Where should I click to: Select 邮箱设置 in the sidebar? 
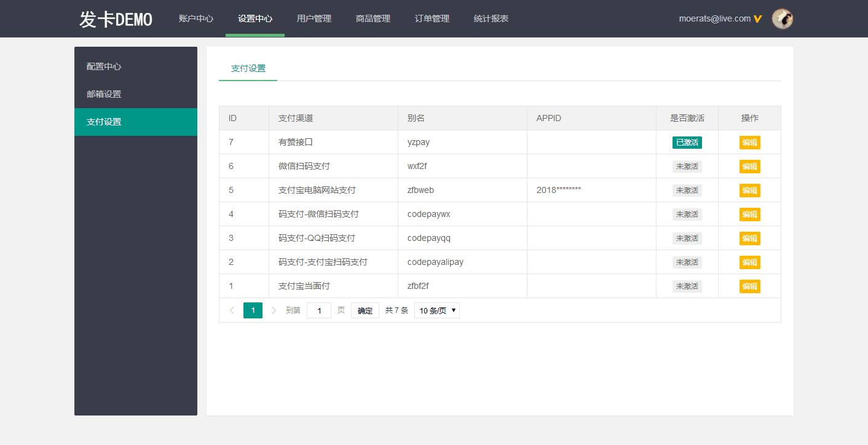point(104,94)
